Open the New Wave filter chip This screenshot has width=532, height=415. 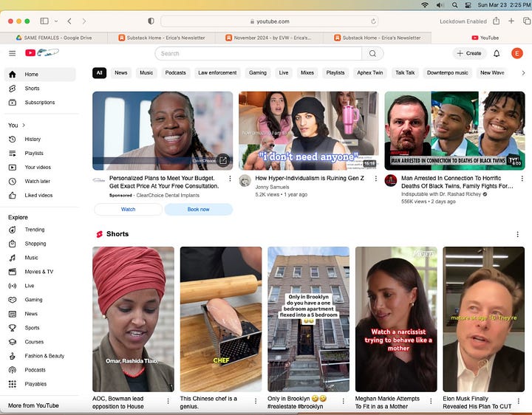pos(492,73)
